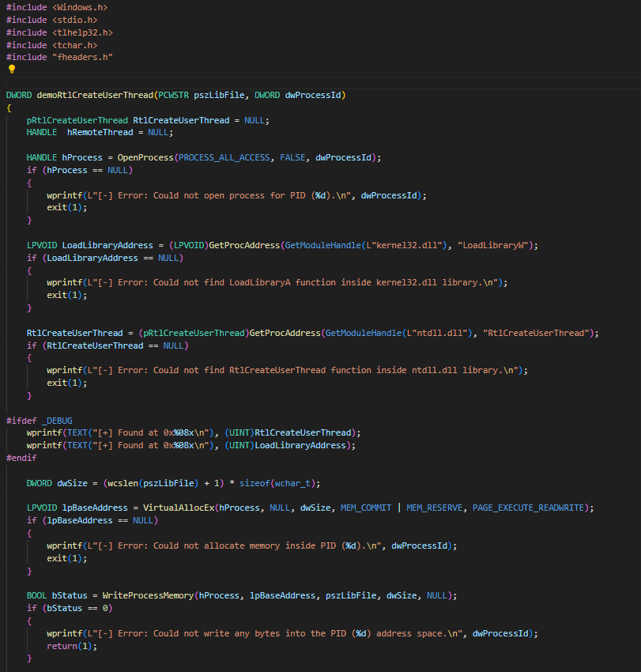This screenshot has width=641, height=672.
Task: Click '#include "fheaders.h"' line
Action: pos(59,57)
